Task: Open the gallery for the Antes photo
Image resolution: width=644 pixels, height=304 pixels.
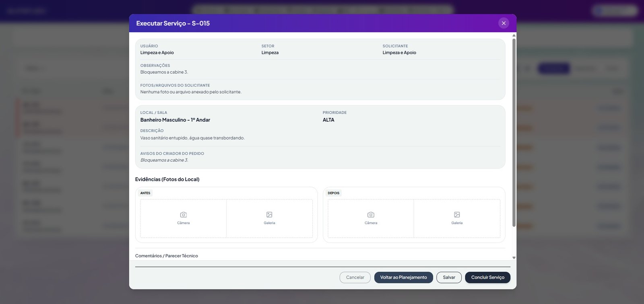Action: (269, 218)
